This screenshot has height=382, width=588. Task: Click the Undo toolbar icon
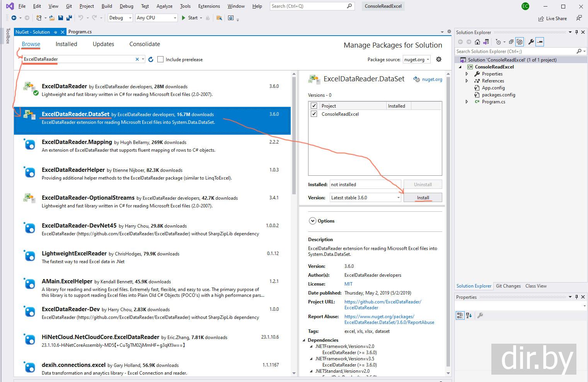coord(80,18)
